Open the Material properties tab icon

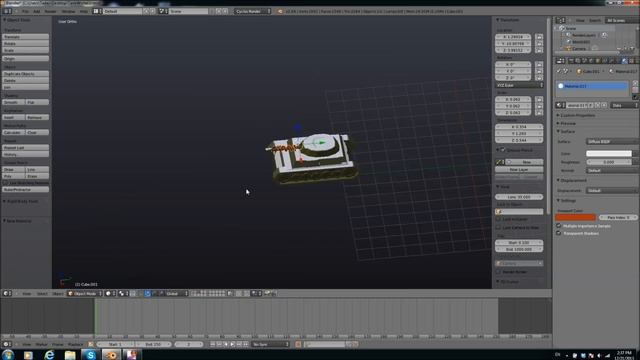(x=624, y=61)
